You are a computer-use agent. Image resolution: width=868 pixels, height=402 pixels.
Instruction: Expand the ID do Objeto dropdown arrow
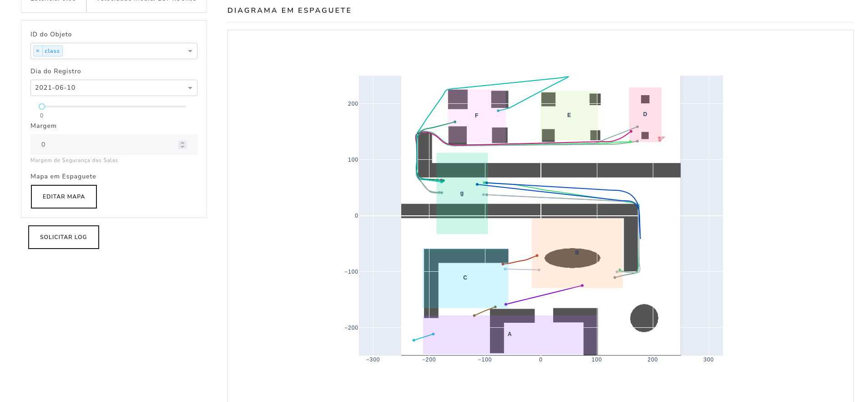(x=190, y=51)
